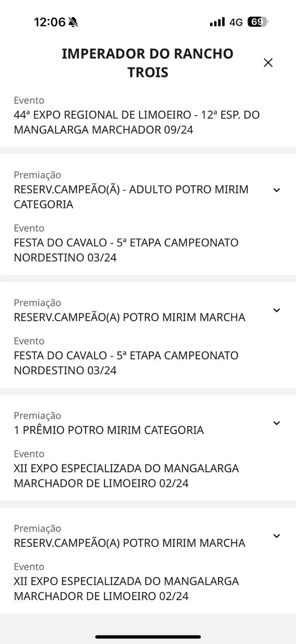Select the Premiação label above the first award
The height and width of the screenshot is (644, 296).
coord(37,175)
